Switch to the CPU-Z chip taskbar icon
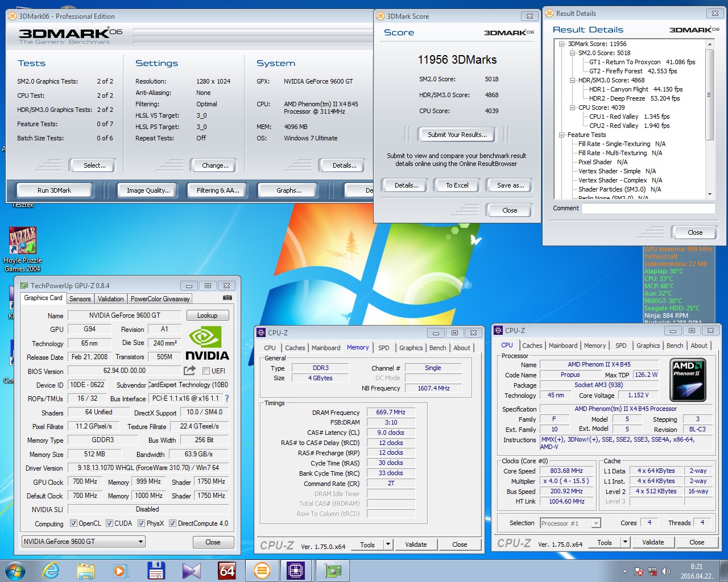Image resolution: width=728 pixels, height=582 pixels. coord(296,570)
